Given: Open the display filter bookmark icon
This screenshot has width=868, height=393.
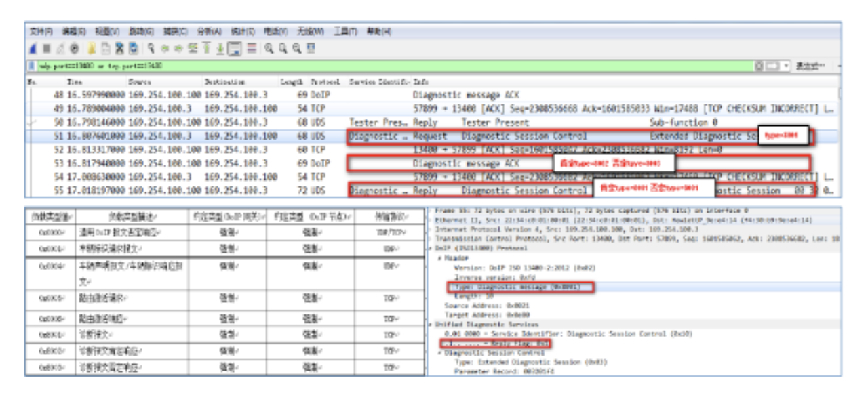Looking at the screenshot, I should tap(31, 66).
